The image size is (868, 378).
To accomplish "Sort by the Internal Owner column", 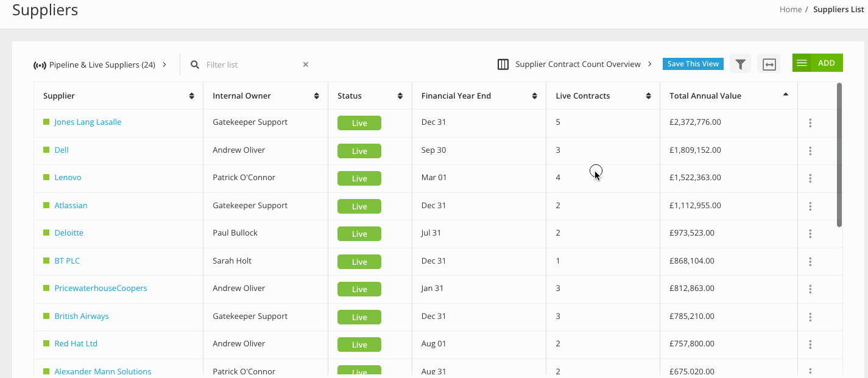I will tap(316, 96).
